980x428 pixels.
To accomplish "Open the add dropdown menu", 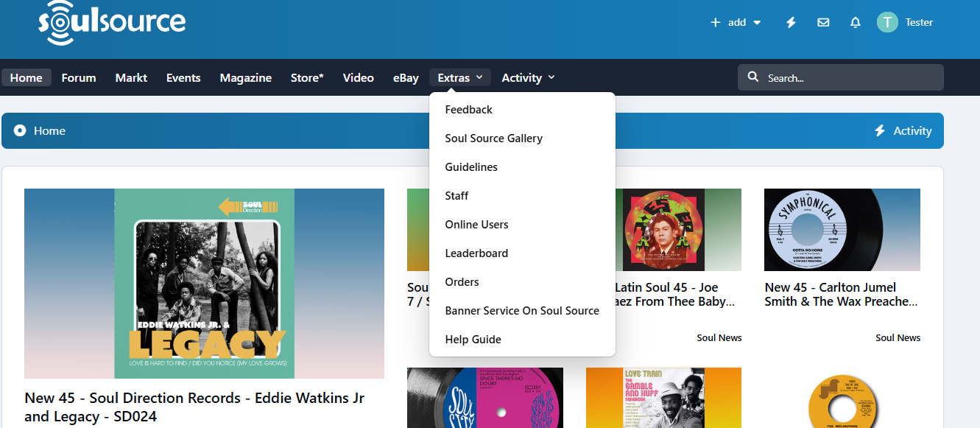I will 736,22.
